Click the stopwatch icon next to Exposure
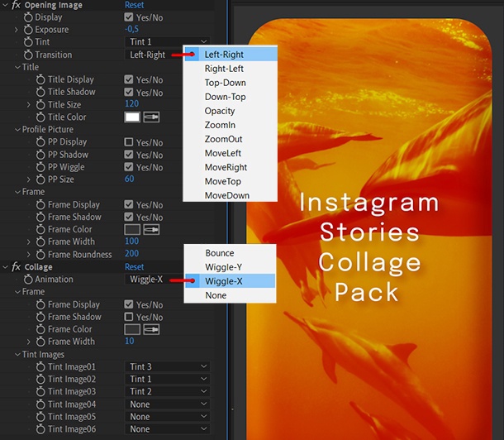This screenshot has width=504, height=440. click(30, 30)
